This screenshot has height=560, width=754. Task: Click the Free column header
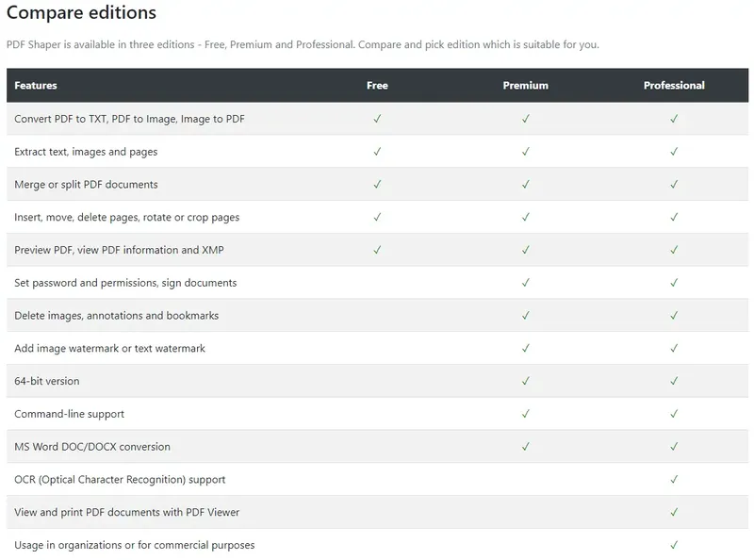377,86
